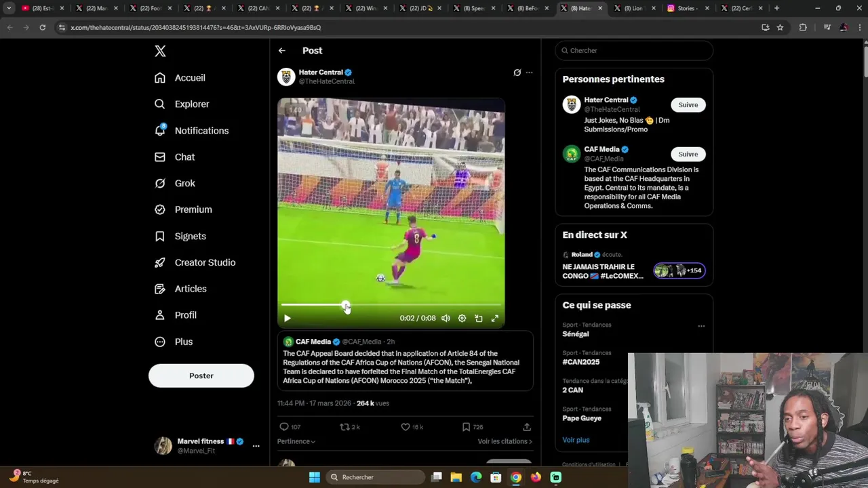Open Windows Start menu
The width and height of the screenshot is (868, 488).
click(x=314, y=477)
